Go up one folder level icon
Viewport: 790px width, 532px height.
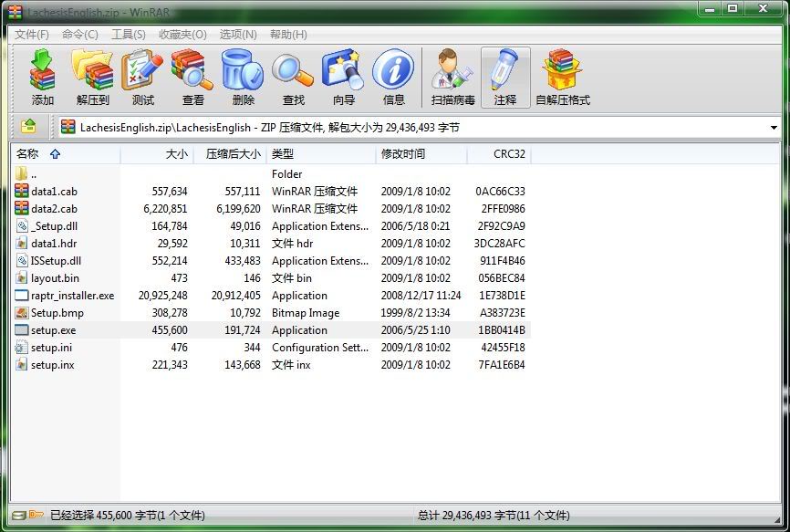pyautogui.click(x=28, y=126)
